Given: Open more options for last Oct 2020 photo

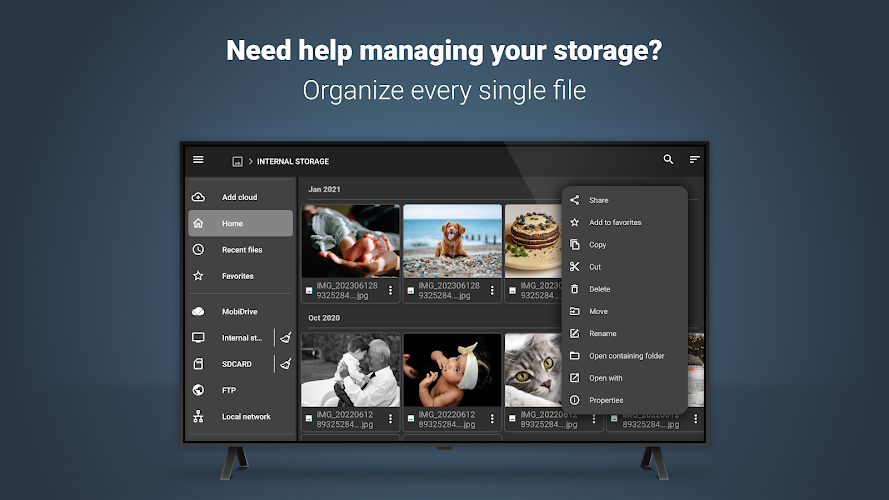Looking at the screenshot, I should [x=696, y=419].
